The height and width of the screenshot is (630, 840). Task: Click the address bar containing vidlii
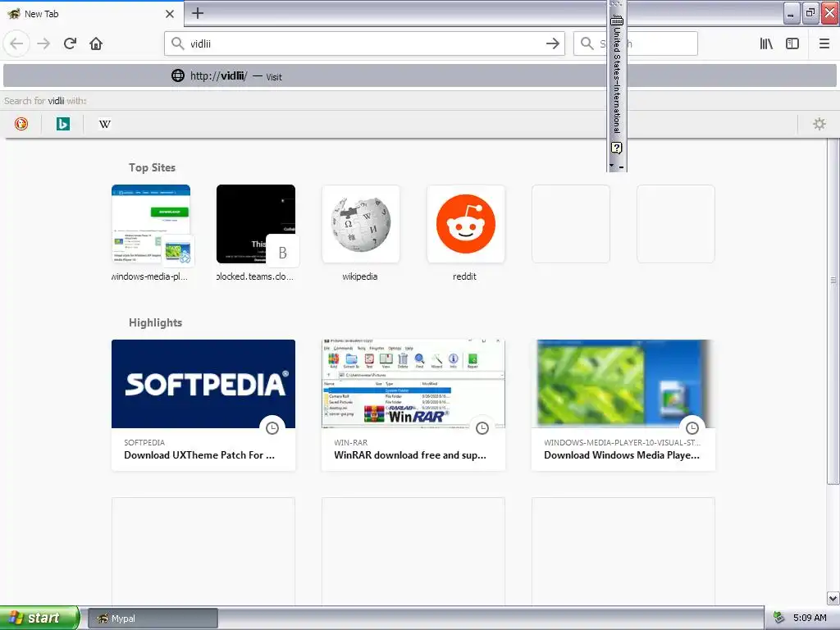(364, 43)
